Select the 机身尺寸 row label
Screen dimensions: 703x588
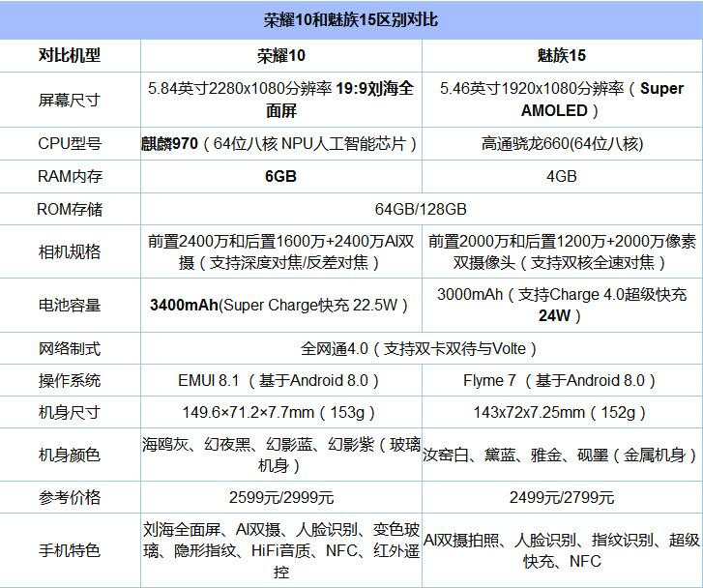[x=70, y=412]
